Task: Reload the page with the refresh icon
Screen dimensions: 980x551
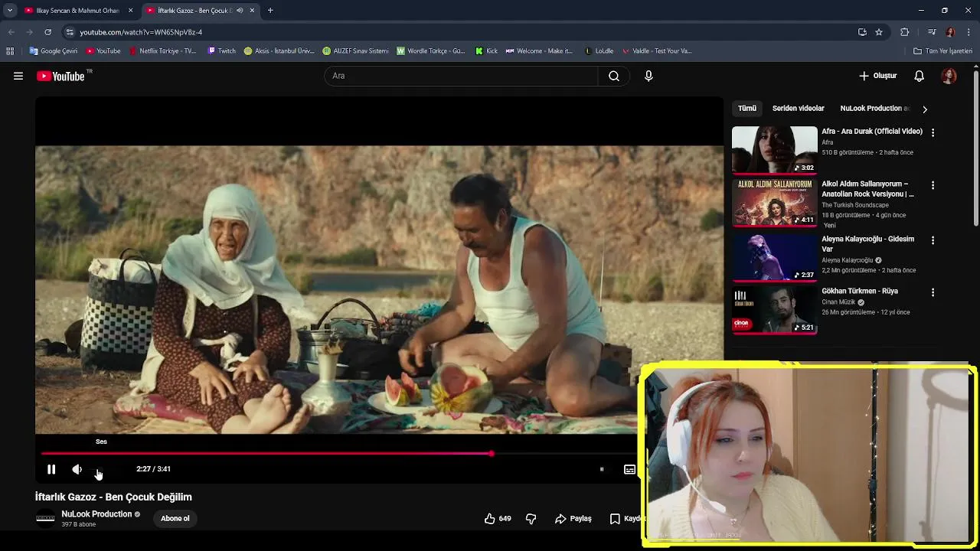Action: 47,32
